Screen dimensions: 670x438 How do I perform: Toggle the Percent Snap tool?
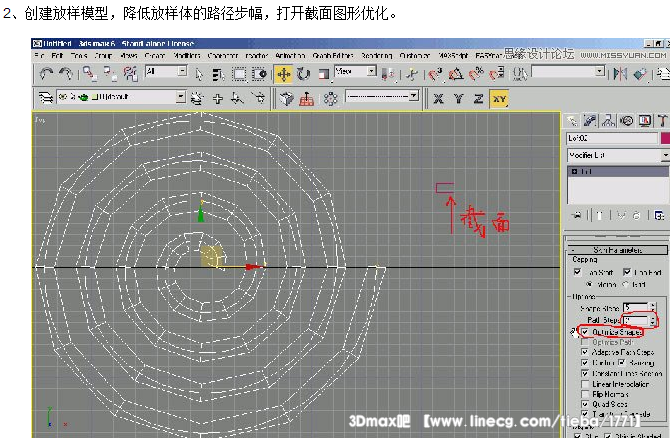pyautogui.click(x=476, y=74)
